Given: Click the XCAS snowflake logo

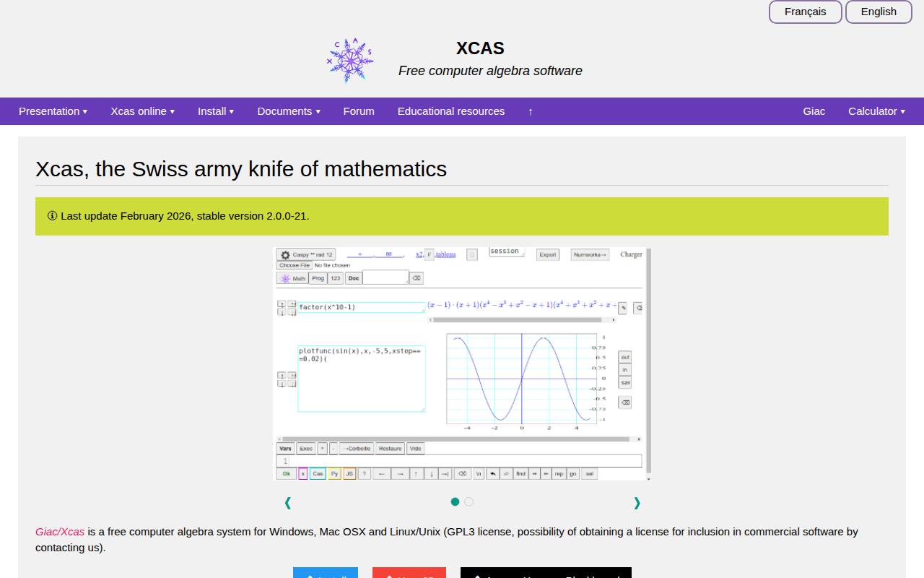Looking at the screenshot, I should point(350,61).
